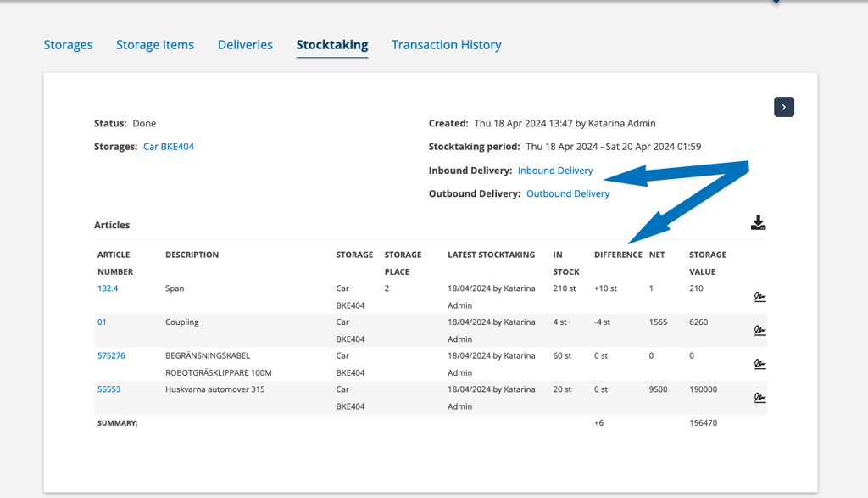Open signature icon for article 575276 row
This screenshot has width=868, height=498.
coord(759,364)
